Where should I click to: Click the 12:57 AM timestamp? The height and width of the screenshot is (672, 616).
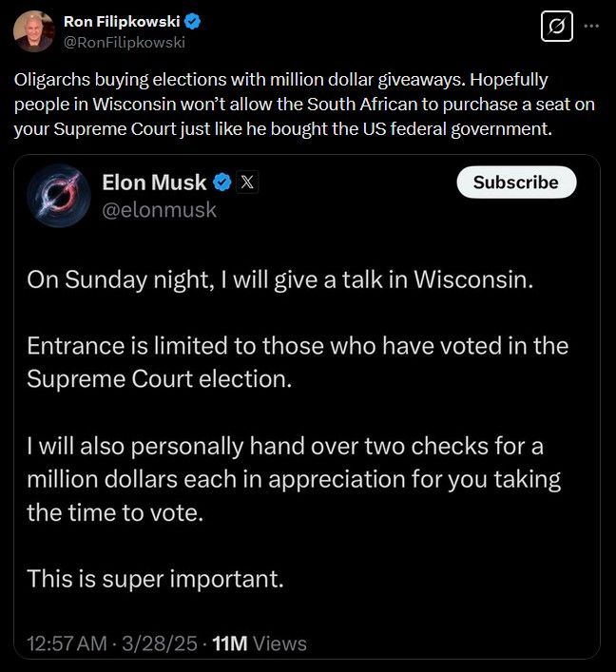(x=67, y=643)
